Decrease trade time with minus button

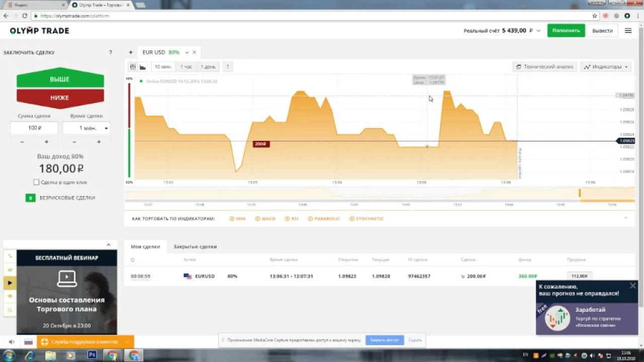coord(74,142)
